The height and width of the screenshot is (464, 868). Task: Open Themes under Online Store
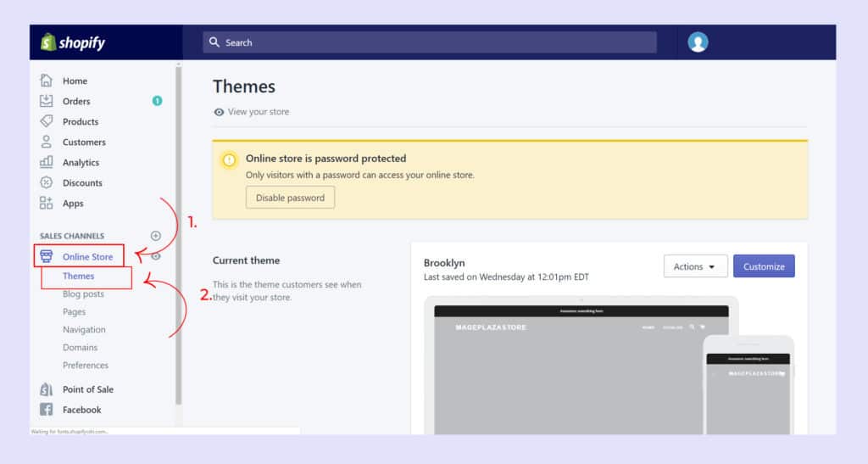pos(78,276)
